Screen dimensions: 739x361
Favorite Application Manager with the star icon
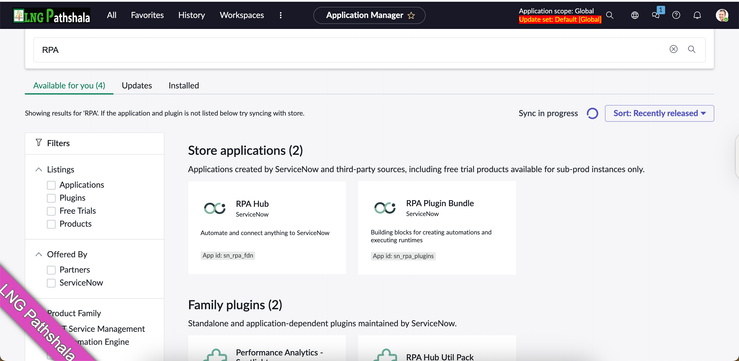(411, 16)
